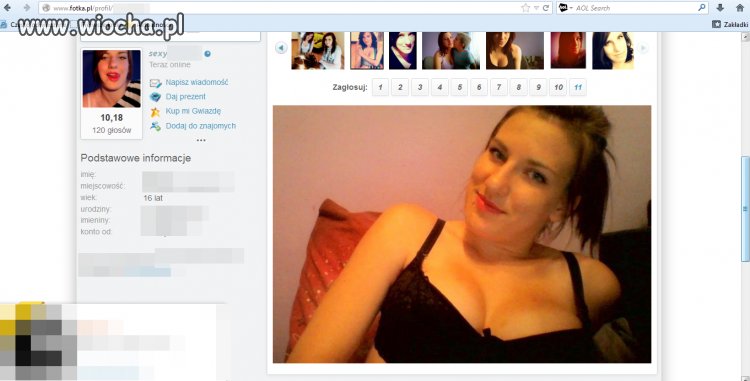This screenshot has width=750, height=381.
Task: Click the browser forward arrow
Action: [26, 8]
